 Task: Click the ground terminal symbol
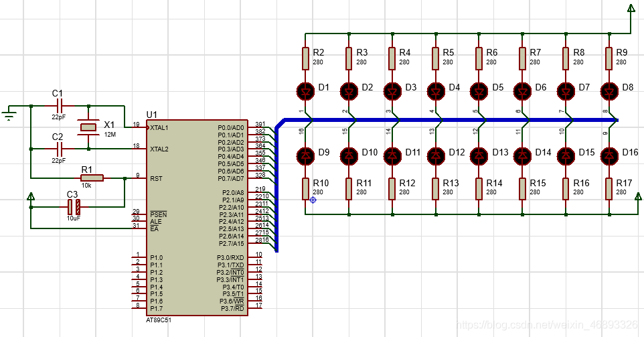click(9, 113)
